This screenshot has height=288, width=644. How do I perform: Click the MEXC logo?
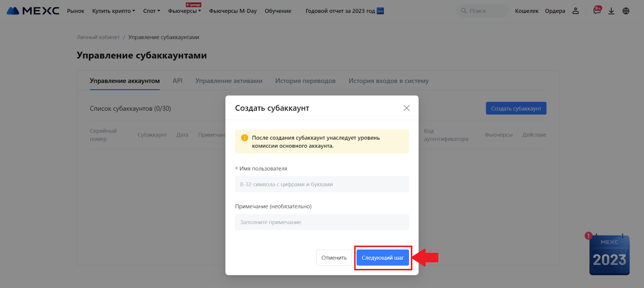click(x=33, y=11)
